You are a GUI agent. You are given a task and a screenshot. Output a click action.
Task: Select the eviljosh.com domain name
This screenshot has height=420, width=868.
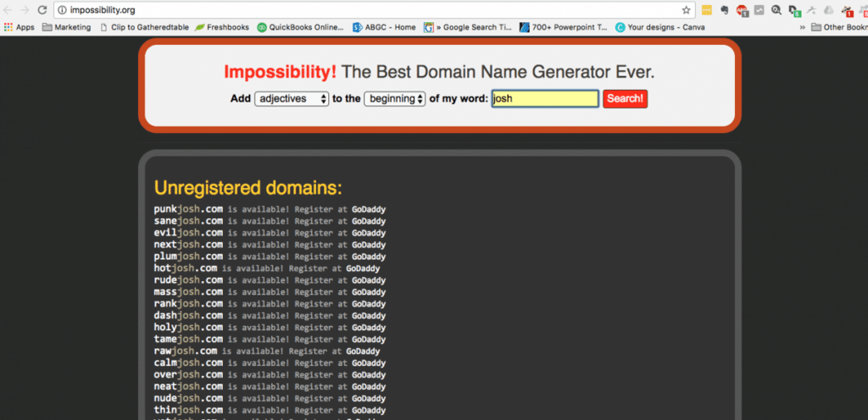pos(188,233)
